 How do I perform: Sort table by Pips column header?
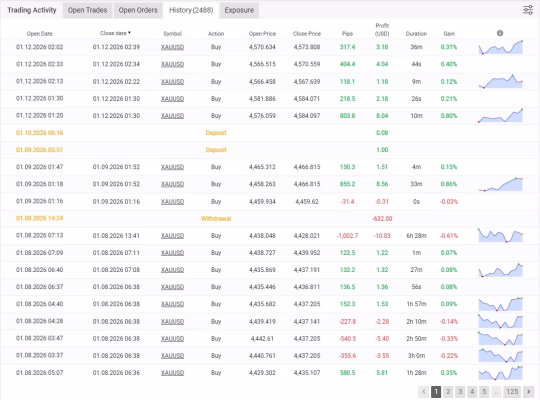pyautogui.click(x=347, y=34)
